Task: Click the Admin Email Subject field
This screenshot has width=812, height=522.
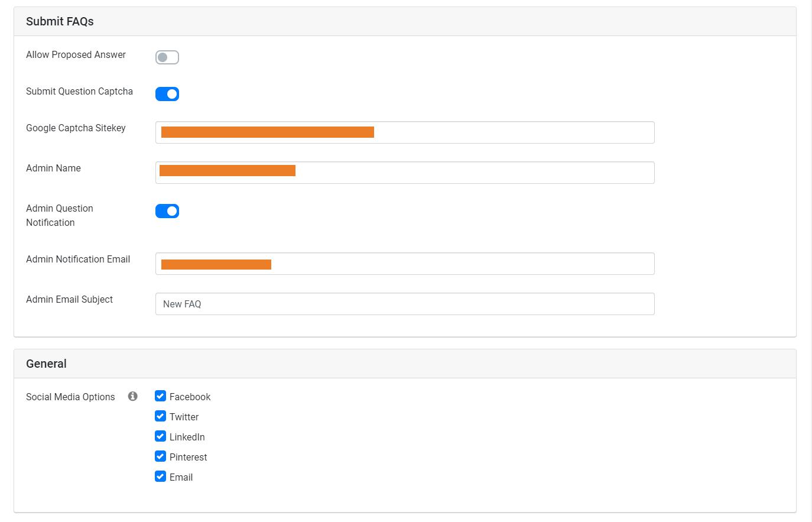Action: pyautogui.click(x=405, y=304)
